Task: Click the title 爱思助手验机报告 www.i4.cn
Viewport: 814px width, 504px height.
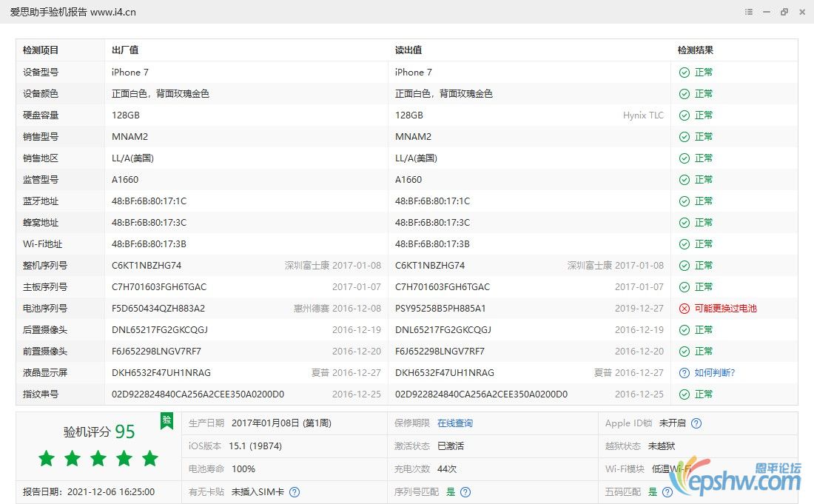Action: [73, 12]
